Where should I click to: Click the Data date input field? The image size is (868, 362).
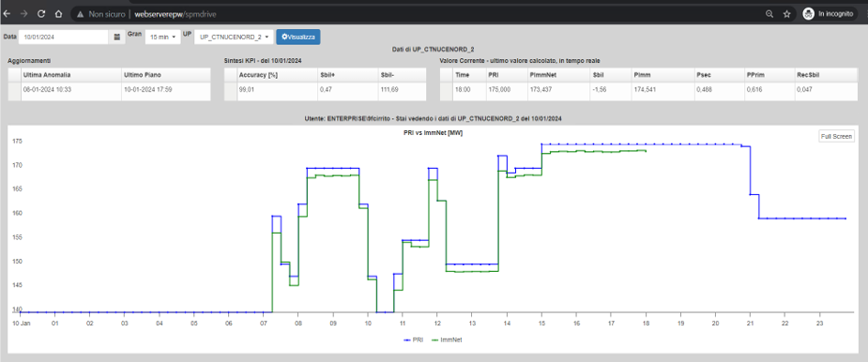click(63, 38)
